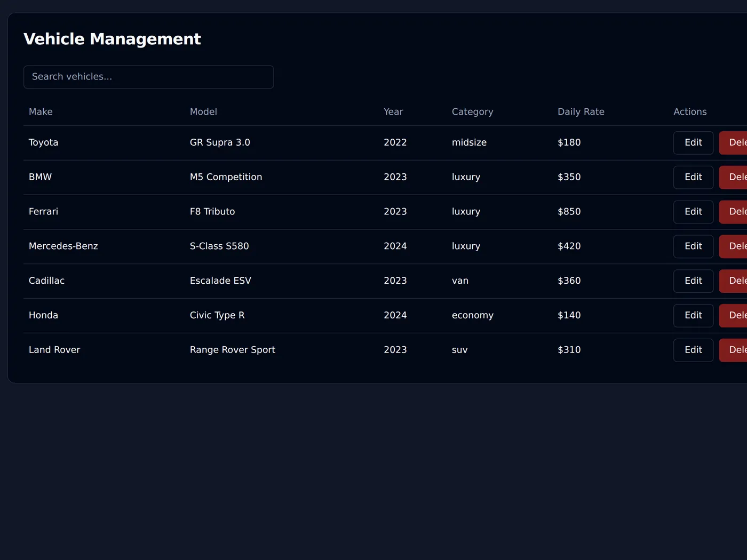Click the Year column header
Screen dimensions: 747x560
[393, 112]
